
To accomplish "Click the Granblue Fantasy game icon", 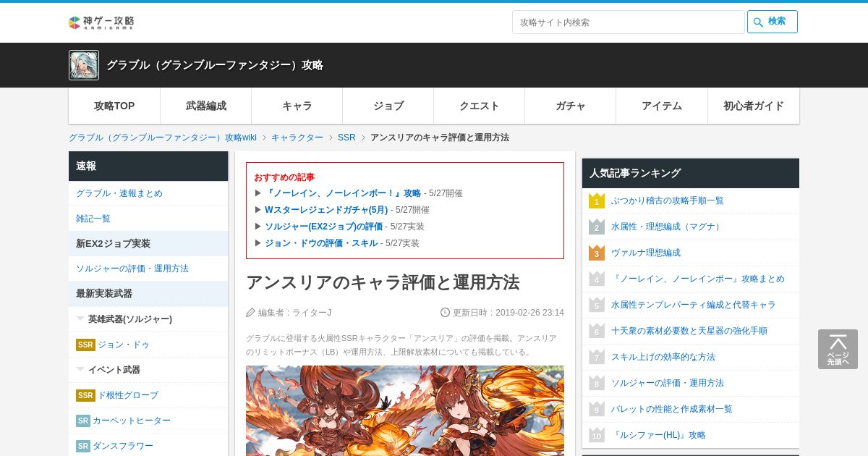I will point(84,65).
